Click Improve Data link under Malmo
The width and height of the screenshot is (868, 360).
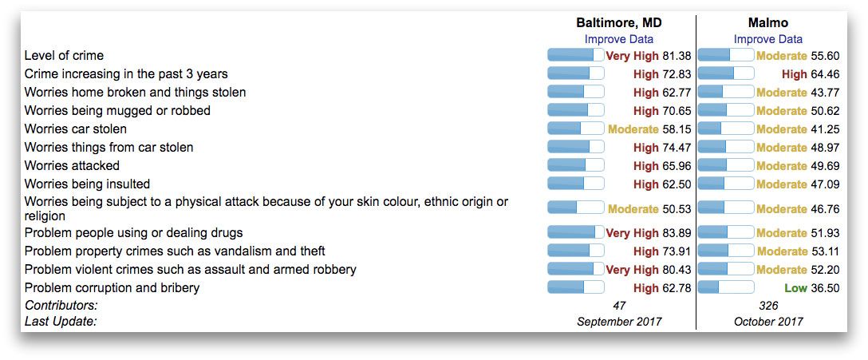click(x=767, y=39)
